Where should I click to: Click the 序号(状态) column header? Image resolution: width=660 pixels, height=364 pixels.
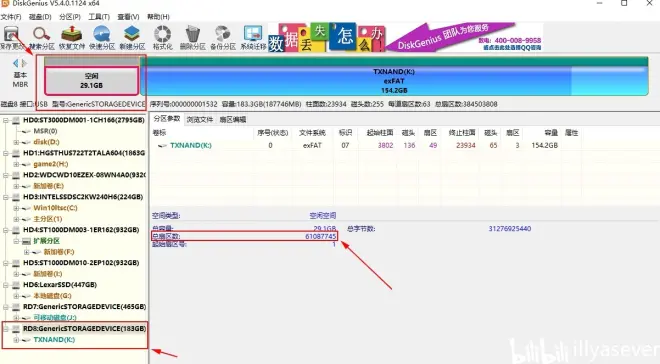click(272, 133)
